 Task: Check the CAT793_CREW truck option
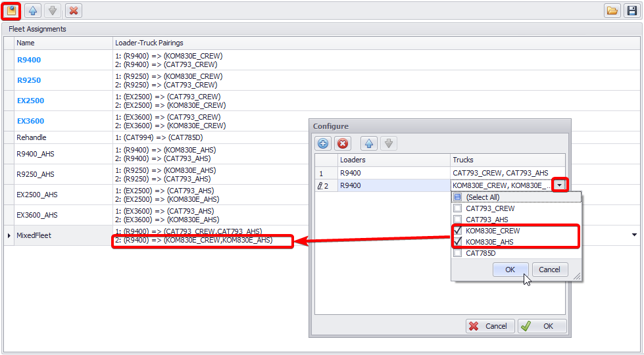458,208
